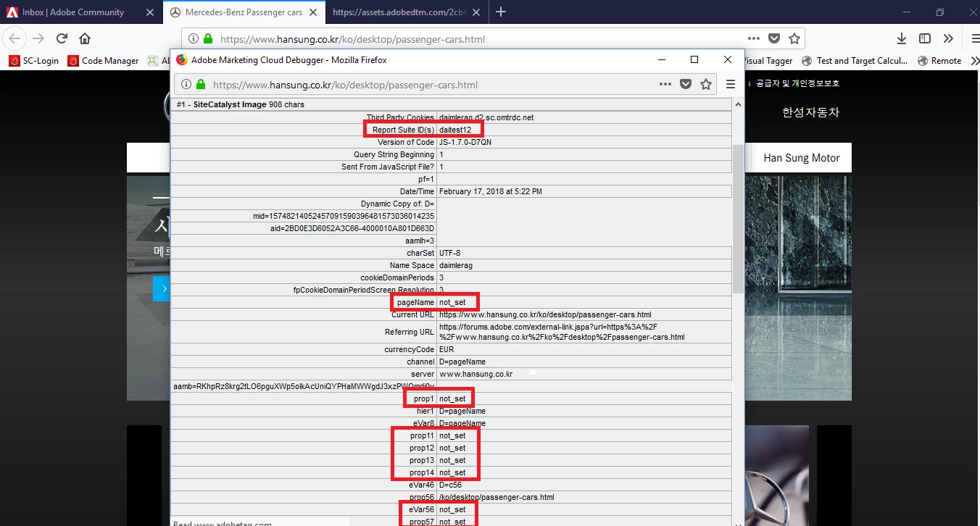The height and width of the screenshot is (526, 980).
Task: Click currencyCode value EUR
Action: 446,349
